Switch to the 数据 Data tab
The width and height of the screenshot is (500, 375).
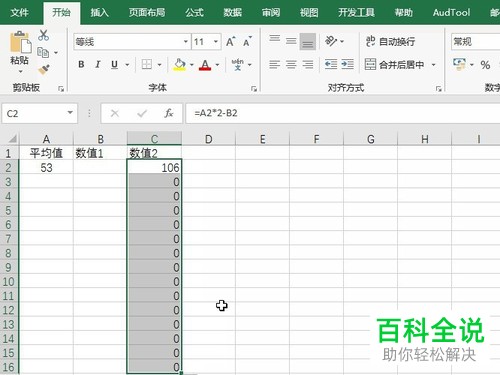[232, 13]
